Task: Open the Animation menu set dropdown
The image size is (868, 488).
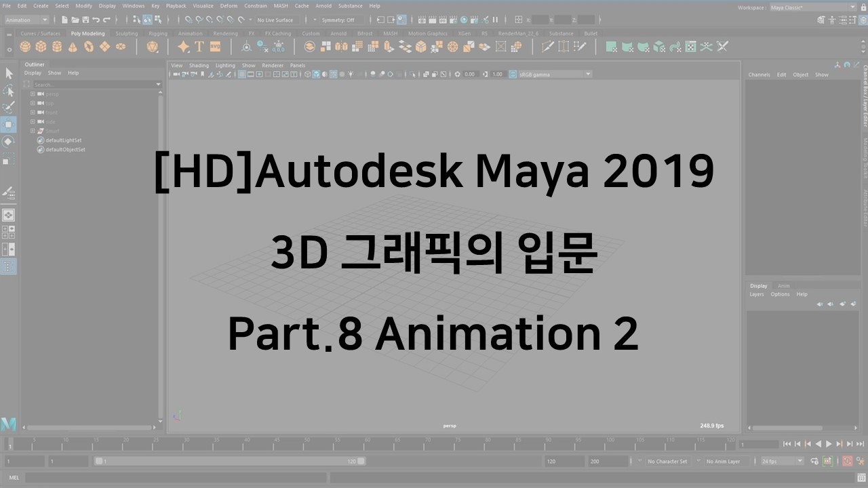Action: click(26, 20)
